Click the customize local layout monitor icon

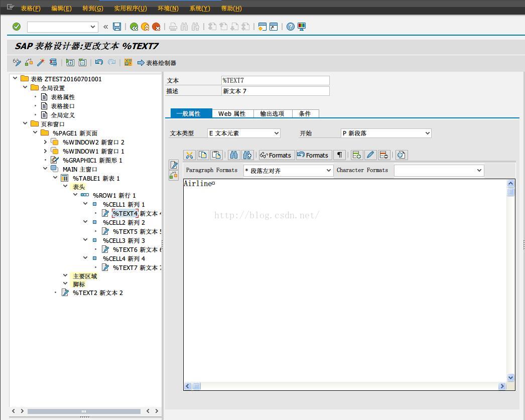point(302,27)
